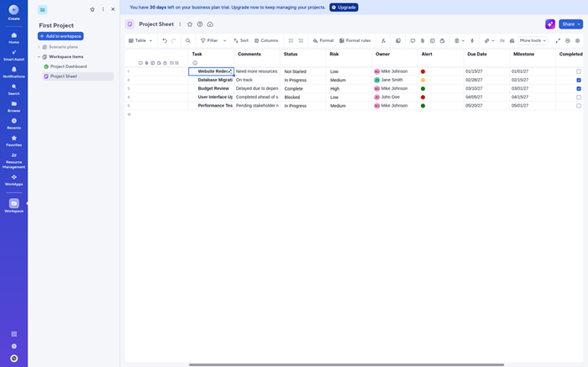
Task: Click expand fullscreen arrows icon
Action: click(558, 40)
